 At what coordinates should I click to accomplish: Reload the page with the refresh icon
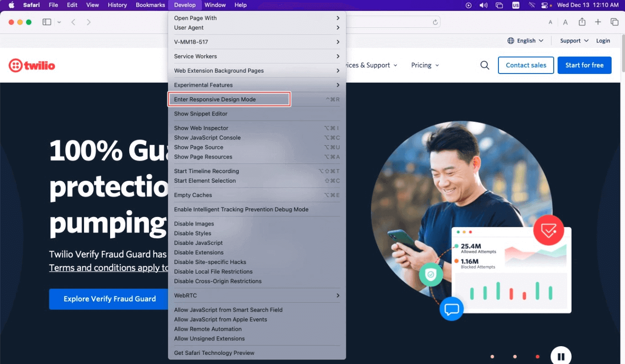435,22
